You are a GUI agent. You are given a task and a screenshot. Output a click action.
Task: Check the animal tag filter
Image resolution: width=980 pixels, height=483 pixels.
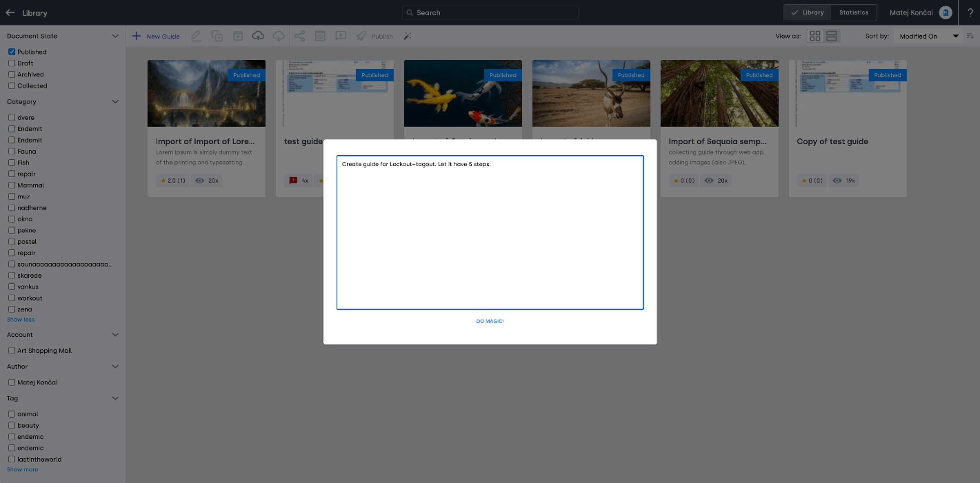coord(12,414)
